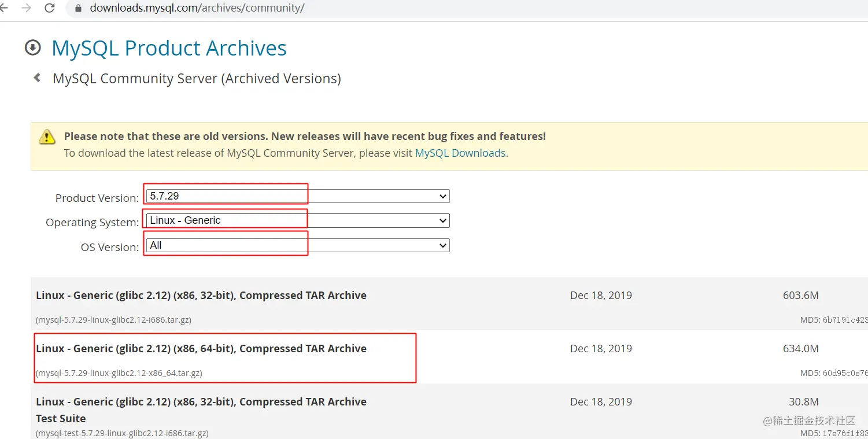The image size is (868, 439).
Task: Click filename mysql-5.7.29-linux-glibc2.12-x86_64.tar.gz
Action: [x=119, y=373]
